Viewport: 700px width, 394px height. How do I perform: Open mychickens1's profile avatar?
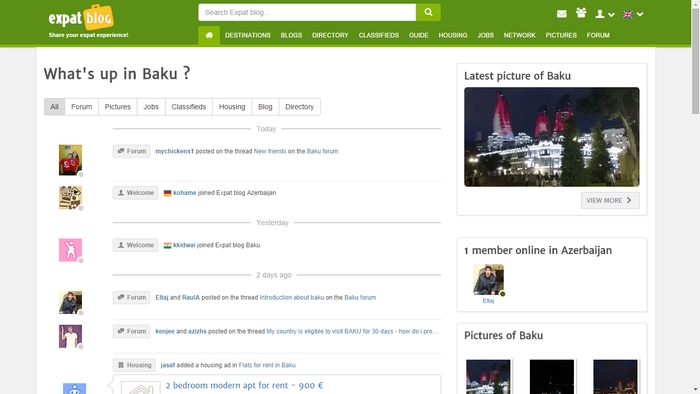(71, 160)
